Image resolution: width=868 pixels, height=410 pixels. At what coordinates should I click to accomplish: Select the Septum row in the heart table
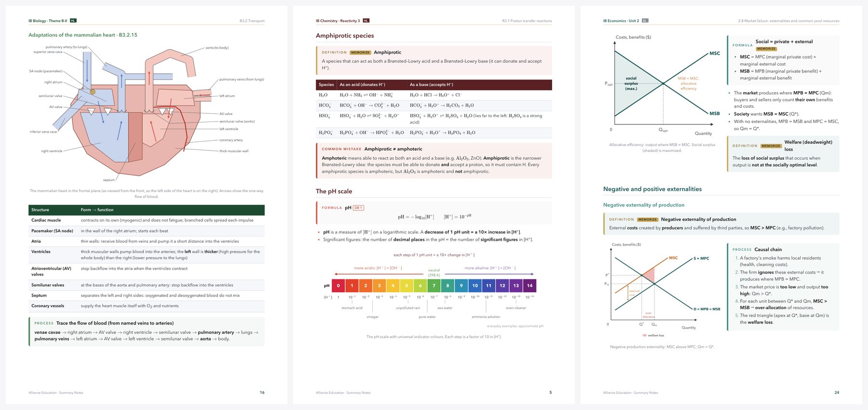tap(147, 295)
